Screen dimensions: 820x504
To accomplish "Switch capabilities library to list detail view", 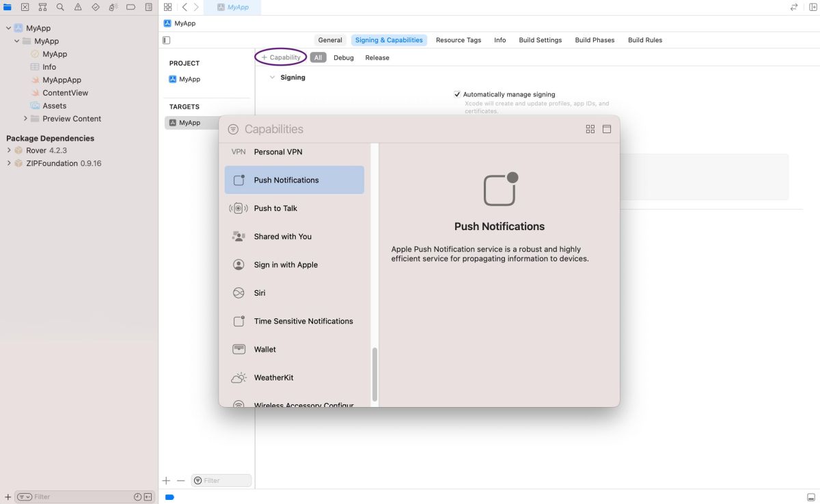I will (607, 129).
